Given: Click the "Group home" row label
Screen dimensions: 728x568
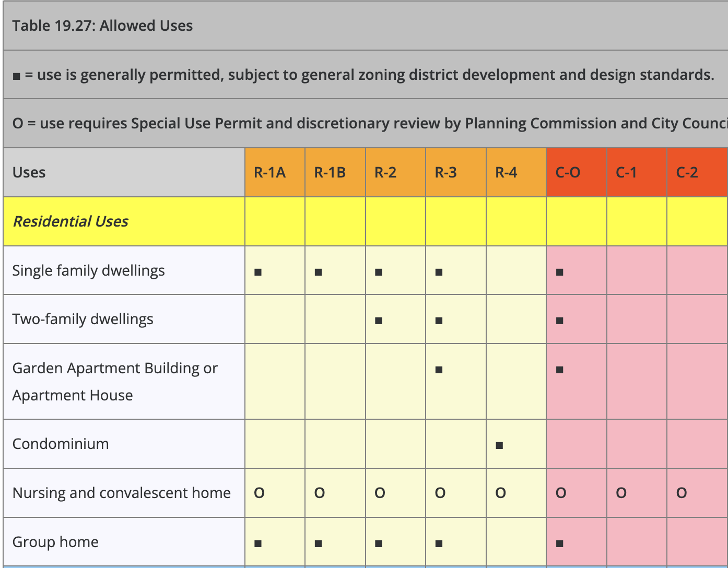Looking at the screenshot, I should click(x=55, y=542).
